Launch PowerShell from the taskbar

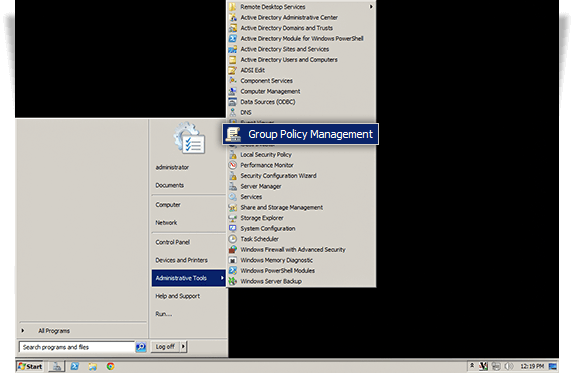tap(75, 366)
